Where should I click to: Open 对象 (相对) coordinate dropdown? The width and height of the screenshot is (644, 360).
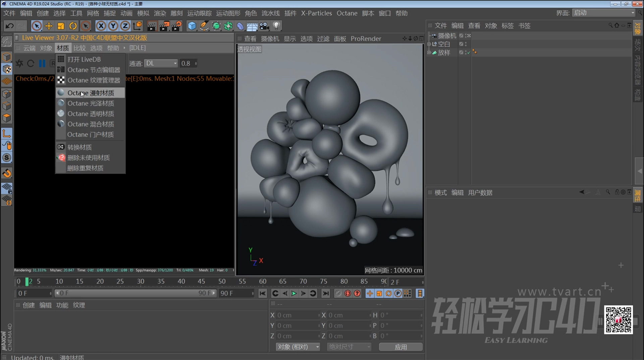(298, 347)
